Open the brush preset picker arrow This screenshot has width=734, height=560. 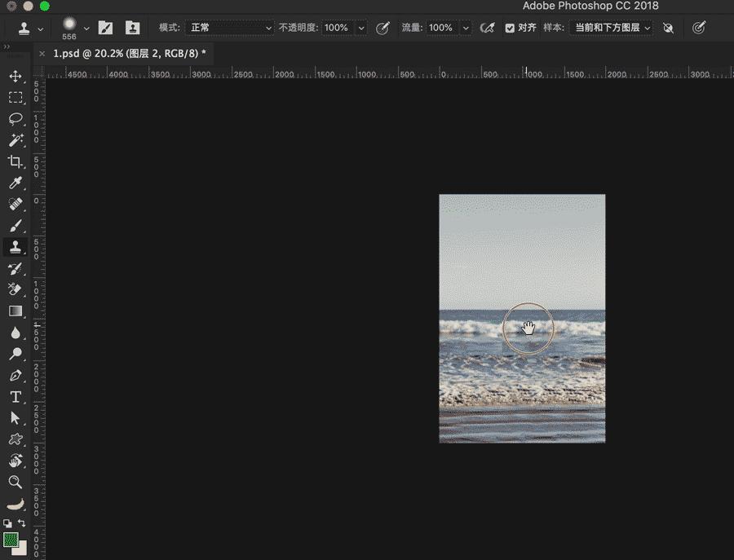tap(86, 28)
